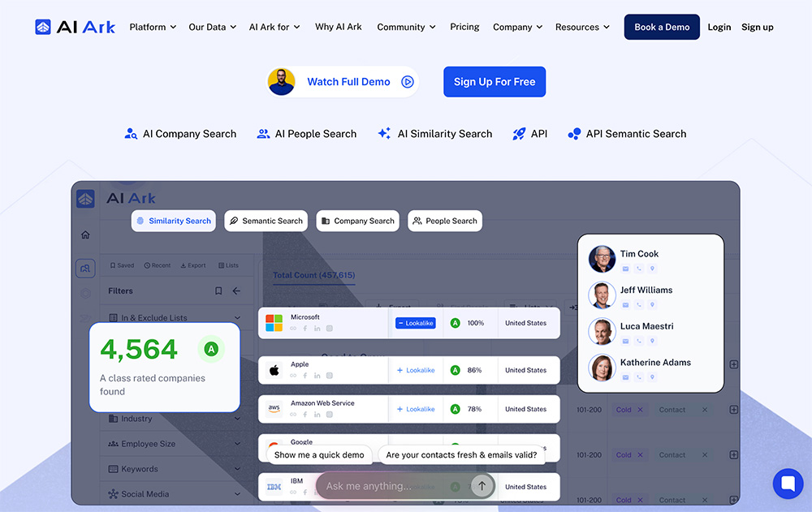
Task: Toggle the Lookalike button for Apple
Action: coord(416,370)
